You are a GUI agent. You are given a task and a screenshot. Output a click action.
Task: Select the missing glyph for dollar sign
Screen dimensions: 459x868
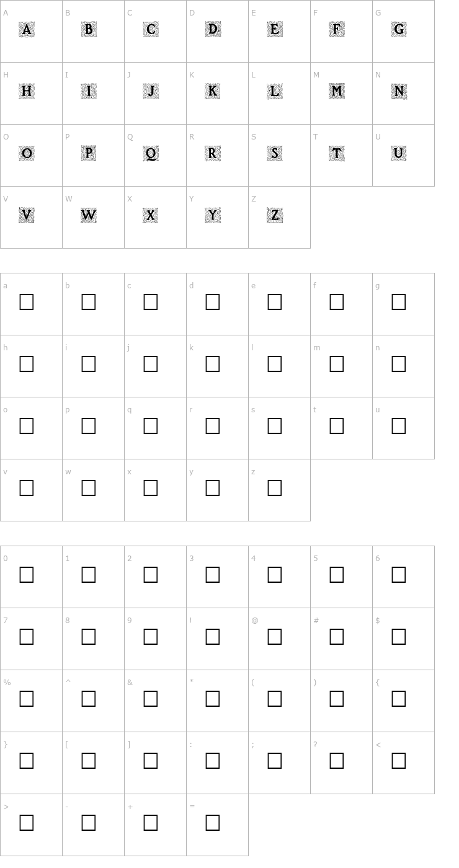pos(399,637)
